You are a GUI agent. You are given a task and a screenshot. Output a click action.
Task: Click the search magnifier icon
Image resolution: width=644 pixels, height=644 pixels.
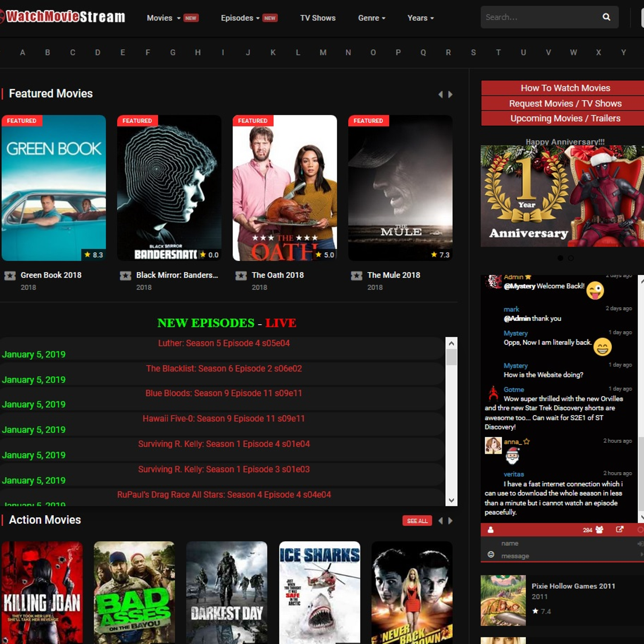(x=606, y=17)
